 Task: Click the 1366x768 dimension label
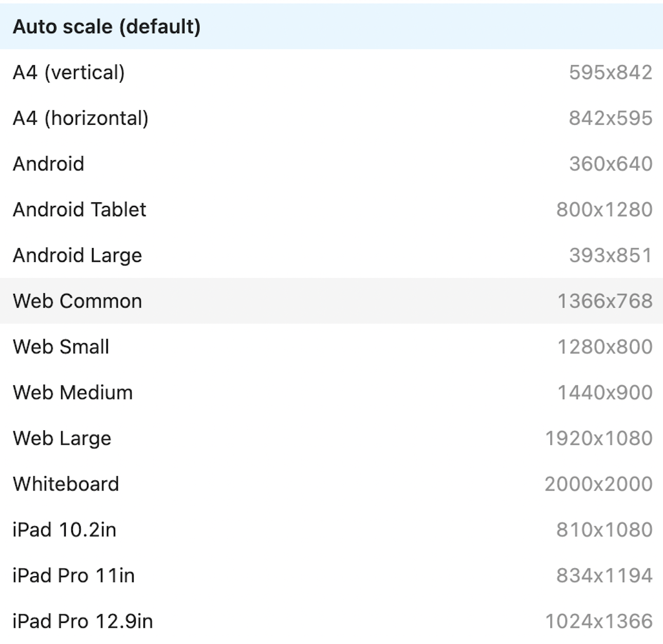click(x=605, y=301)
